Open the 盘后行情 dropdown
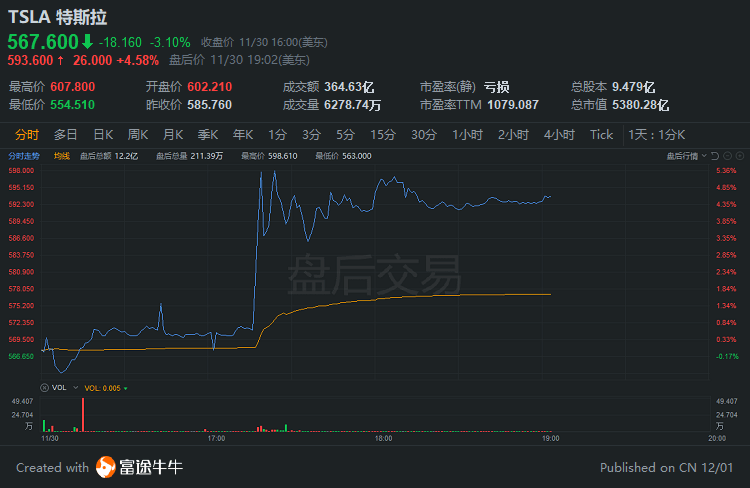Viewport: 750px width, 488px height. click(686, 156)
